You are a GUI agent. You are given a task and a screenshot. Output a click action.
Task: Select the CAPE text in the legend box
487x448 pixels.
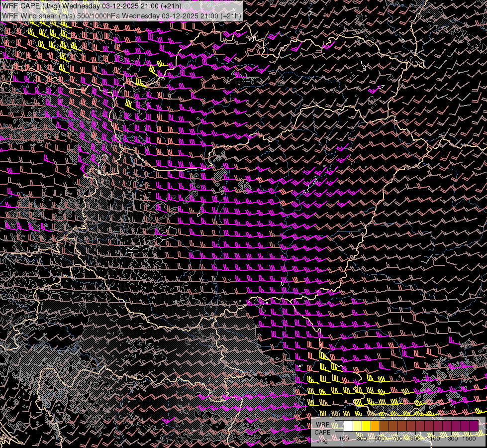322,432
